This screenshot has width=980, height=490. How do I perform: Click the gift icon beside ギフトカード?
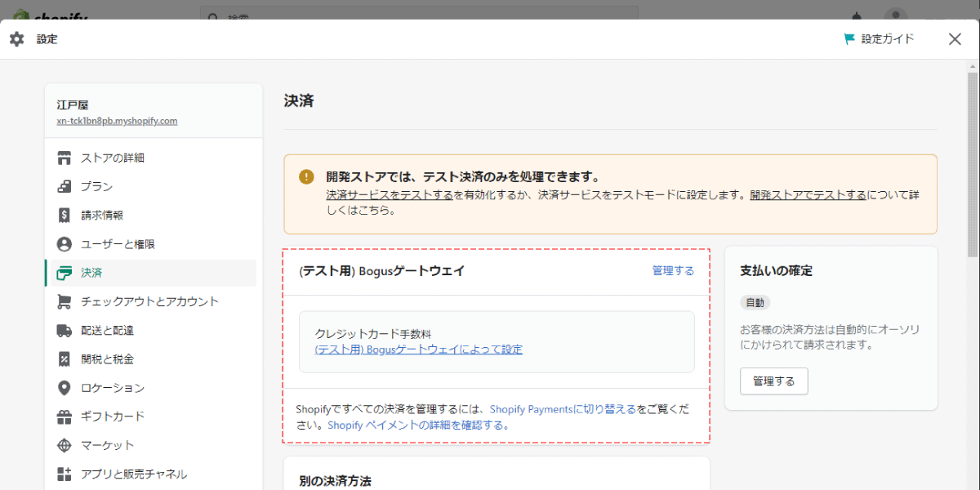coord(65,416)
